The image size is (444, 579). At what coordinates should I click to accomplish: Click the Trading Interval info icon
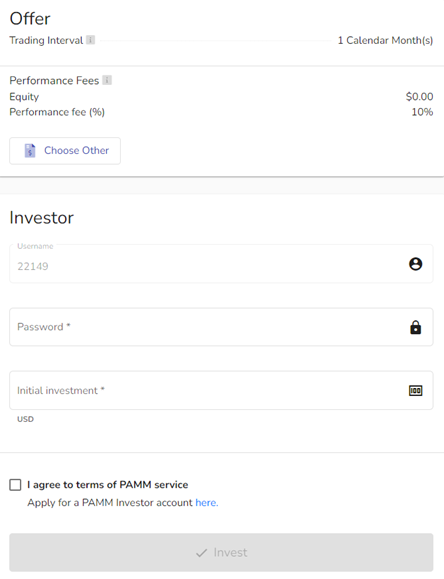[x=90, y=40]
